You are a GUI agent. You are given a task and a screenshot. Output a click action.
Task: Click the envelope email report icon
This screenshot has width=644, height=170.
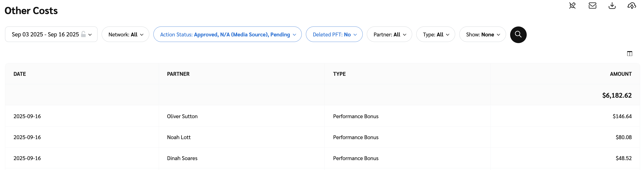592,6
